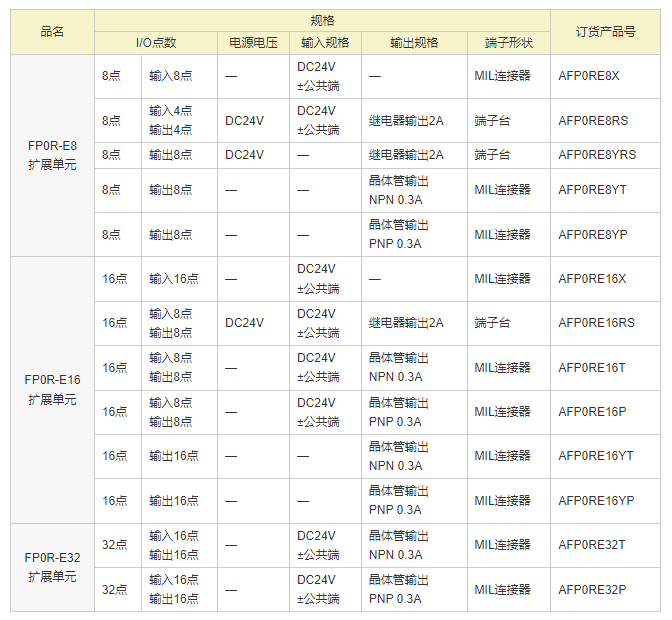Screen dimensions: 672x620
Task: Click the 订货产品号 column header
Action: click(605, 32)
